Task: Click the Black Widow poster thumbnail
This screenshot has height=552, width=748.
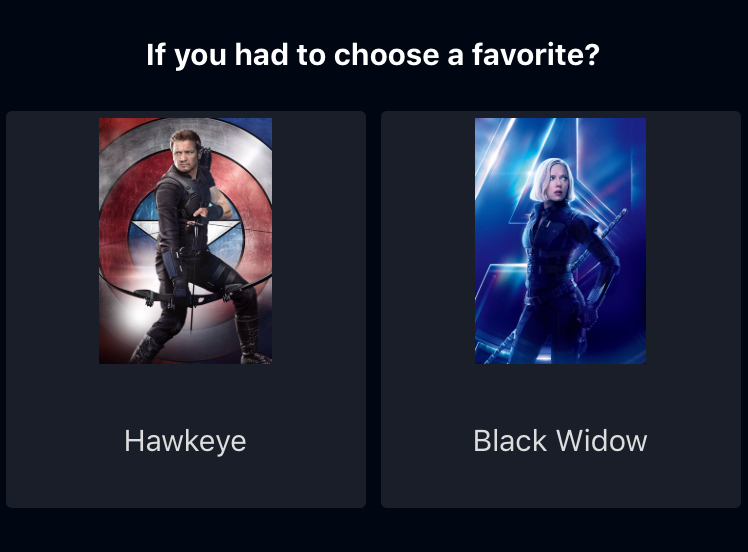Action: click(x=561, y=241)
